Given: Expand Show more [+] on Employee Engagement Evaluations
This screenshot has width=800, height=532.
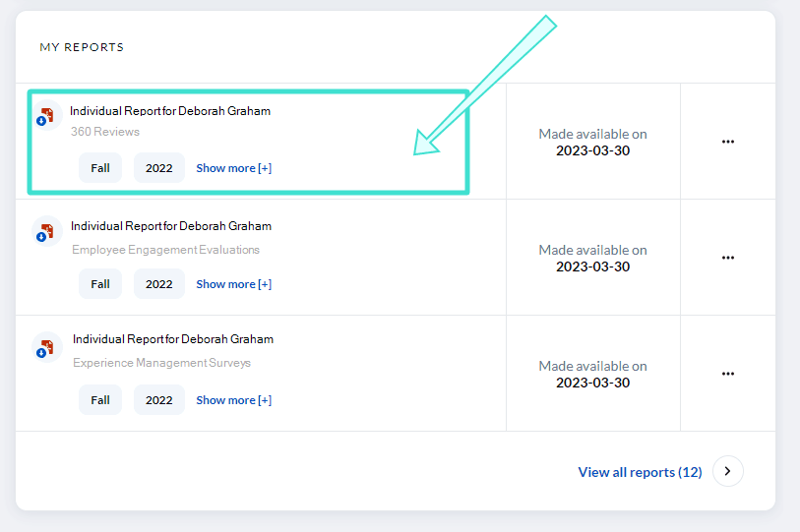Looking at the screenshot, I should (233, 284).
